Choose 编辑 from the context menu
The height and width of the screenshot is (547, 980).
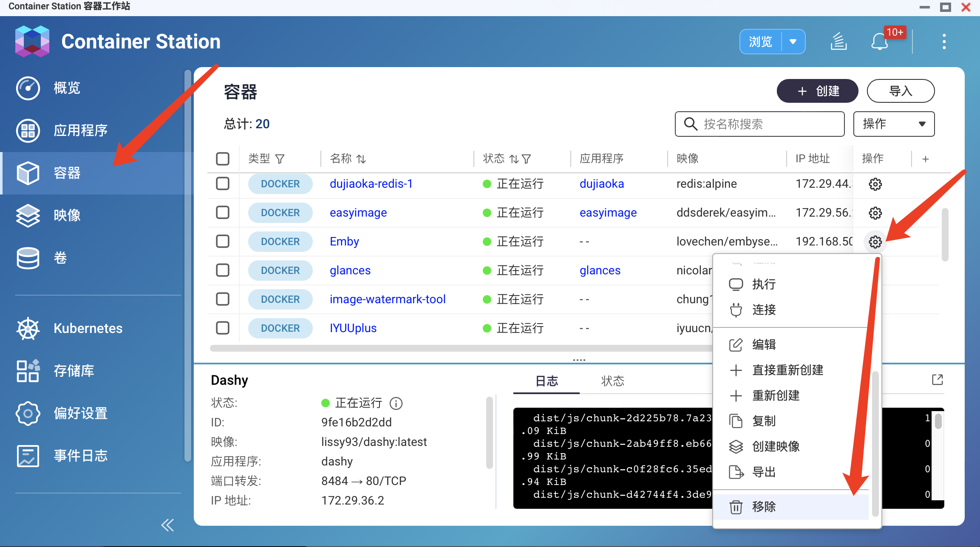pyautogui.click(x=790, y=344)
